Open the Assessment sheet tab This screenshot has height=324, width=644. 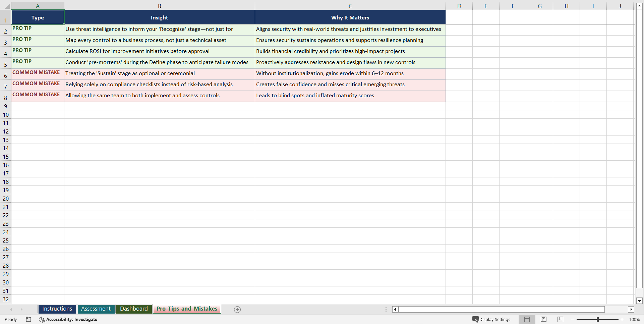point(96,309)
